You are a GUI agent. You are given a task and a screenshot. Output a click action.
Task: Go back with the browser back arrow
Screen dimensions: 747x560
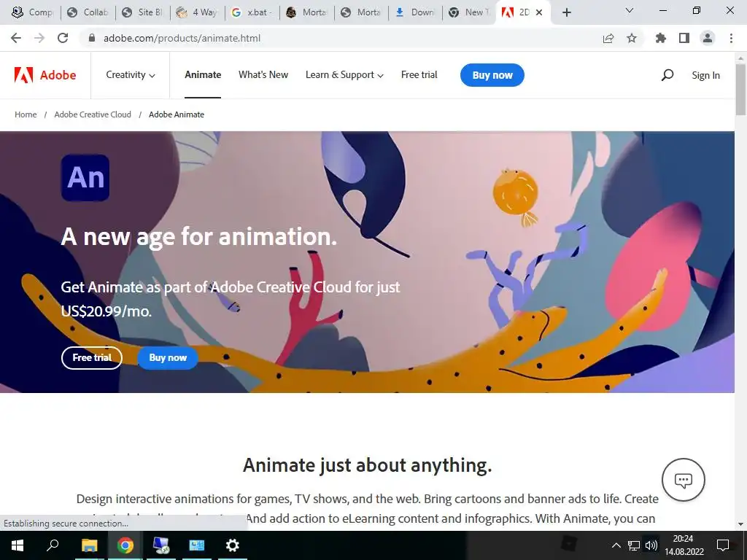tap(16, 38)
